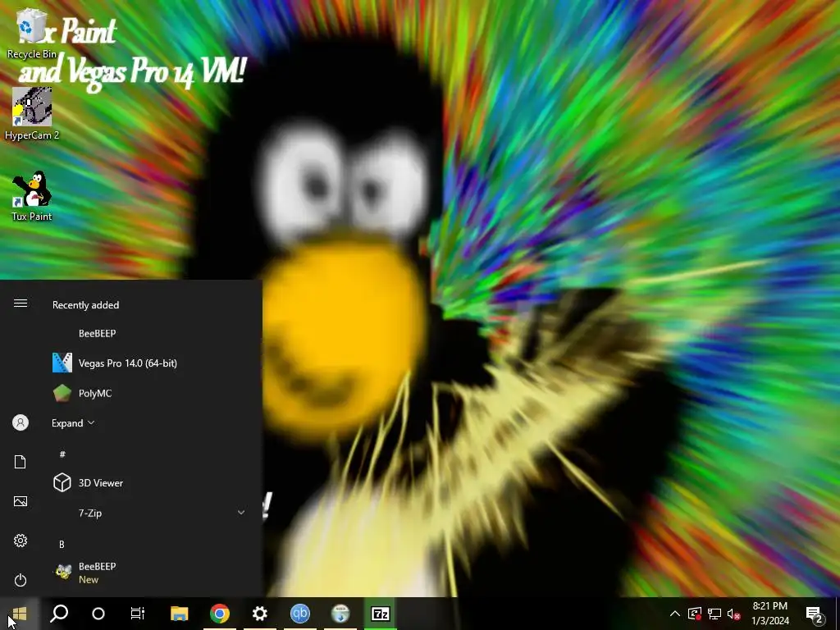
Task: Open Power options in Start menu
Action: 21,580
